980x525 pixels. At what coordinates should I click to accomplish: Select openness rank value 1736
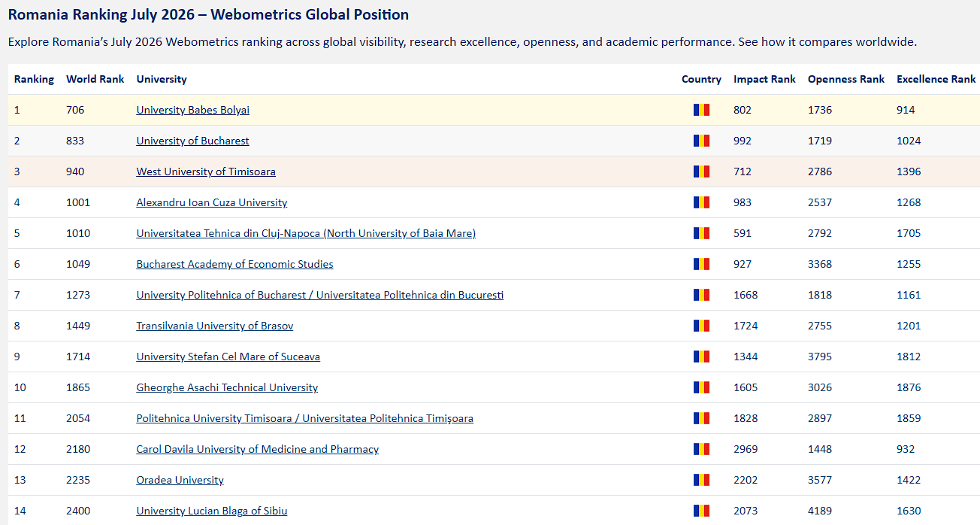click(x=820, y=110)
